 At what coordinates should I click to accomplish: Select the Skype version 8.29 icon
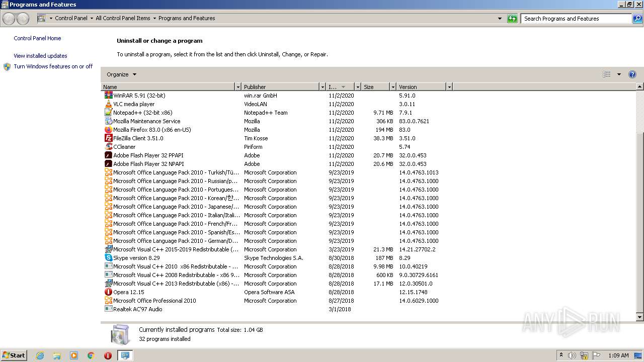(x=108, y=257)
